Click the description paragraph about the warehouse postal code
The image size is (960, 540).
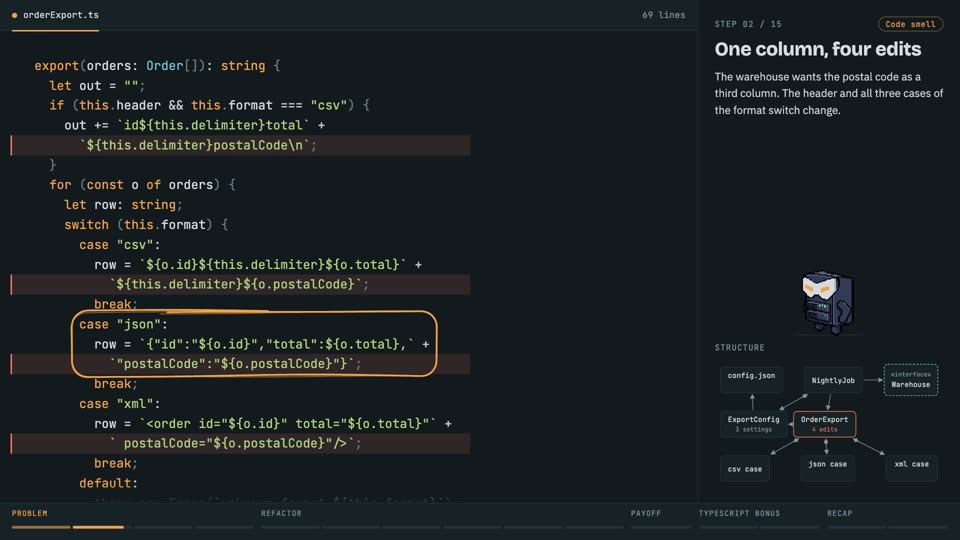828,94
